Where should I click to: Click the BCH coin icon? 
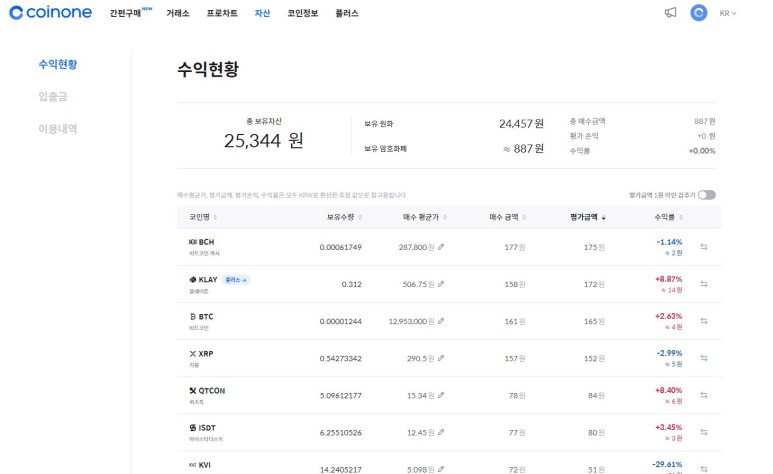pos(193,242)
